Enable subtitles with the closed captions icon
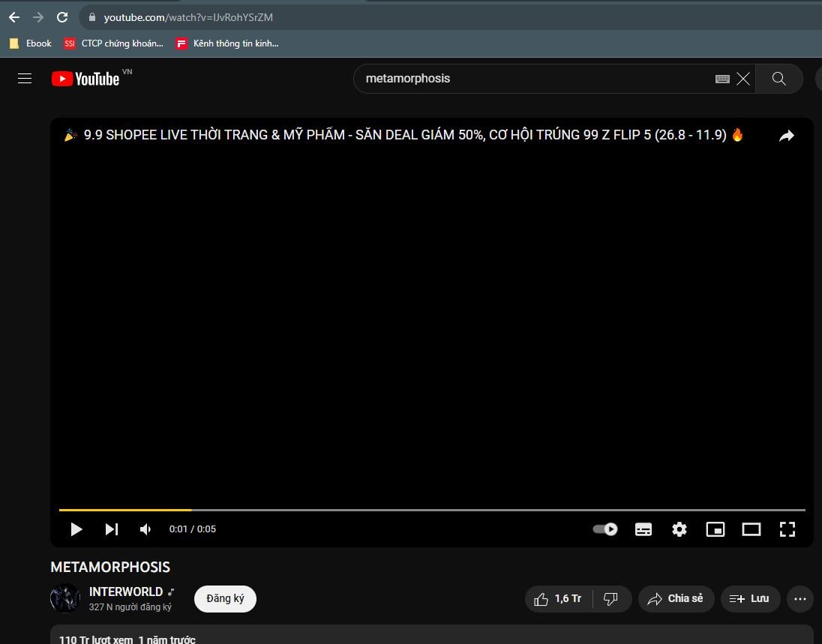Screen dimensions: 822x644 tap(643, 529)
